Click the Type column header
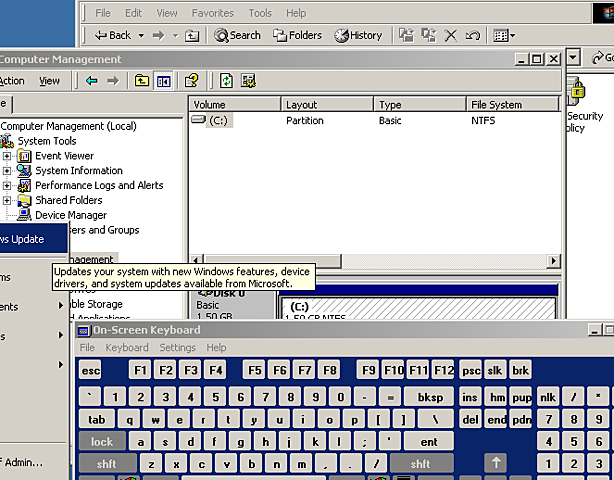 (420, 105)
